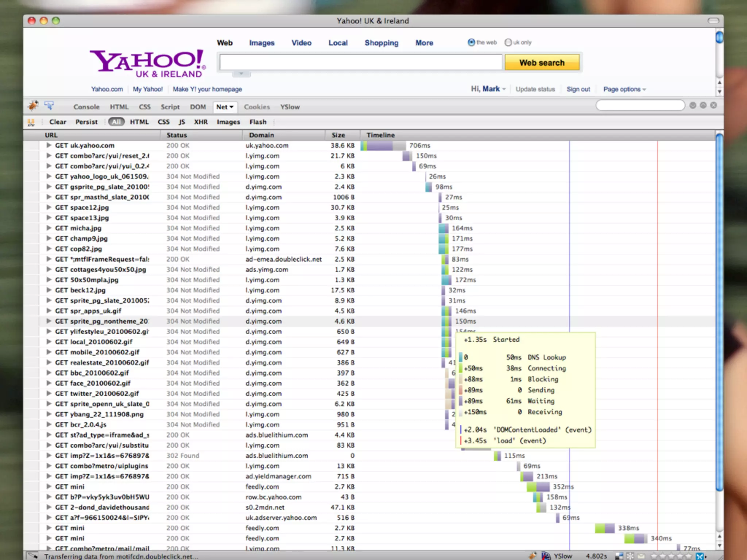Select the 'the web' radio button

tap(471, 42)
